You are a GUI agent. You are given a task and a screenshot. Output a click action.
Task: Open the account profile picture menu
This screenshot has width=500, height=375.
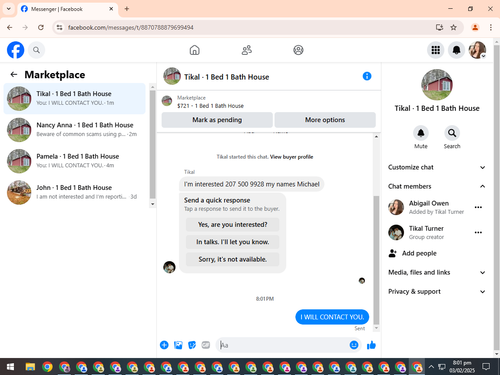(x=477, y=50)
